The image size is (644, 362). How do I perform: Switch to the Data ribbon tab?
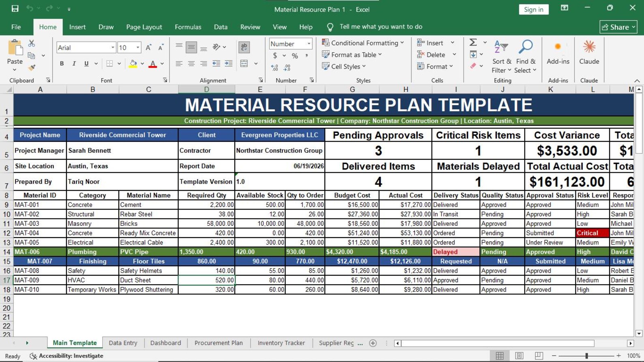221,27
